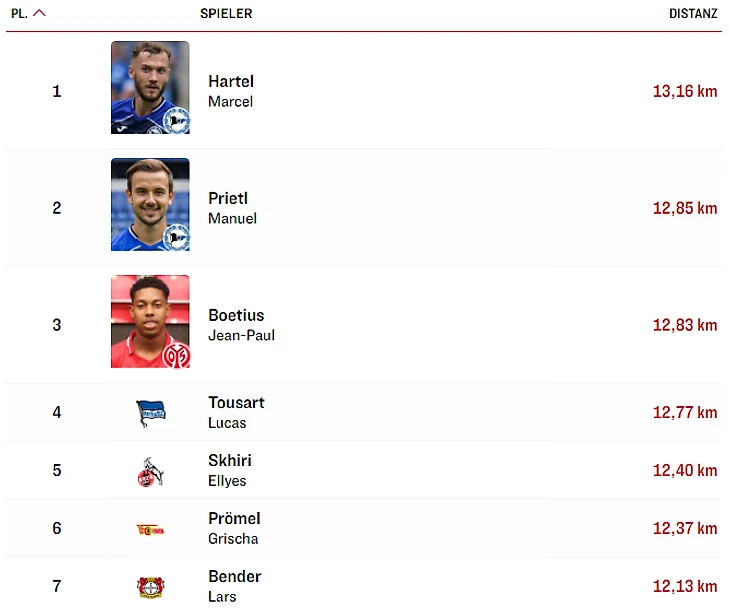Open the Hartel Marcel player link
730x609 pixels.
tap(231, 91)
